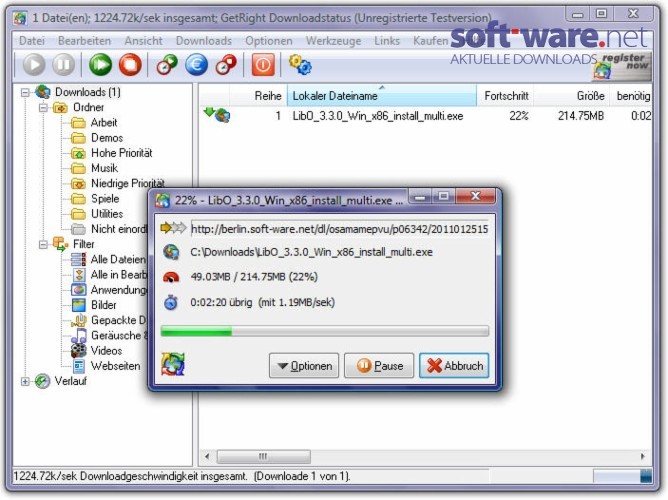Open the Downloads menu
Screen dimensions: 668x500
click(x=204, y=41)
